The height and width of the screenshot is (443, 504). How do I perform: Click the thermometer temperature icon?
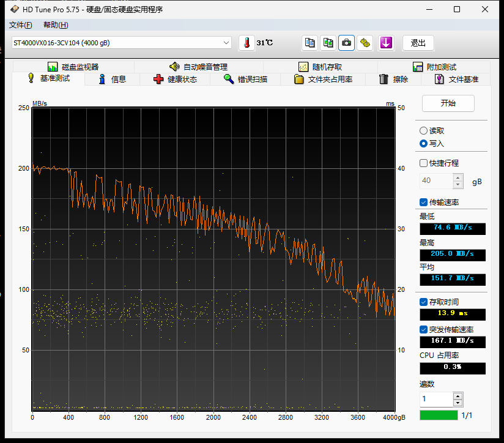(246, 43)
